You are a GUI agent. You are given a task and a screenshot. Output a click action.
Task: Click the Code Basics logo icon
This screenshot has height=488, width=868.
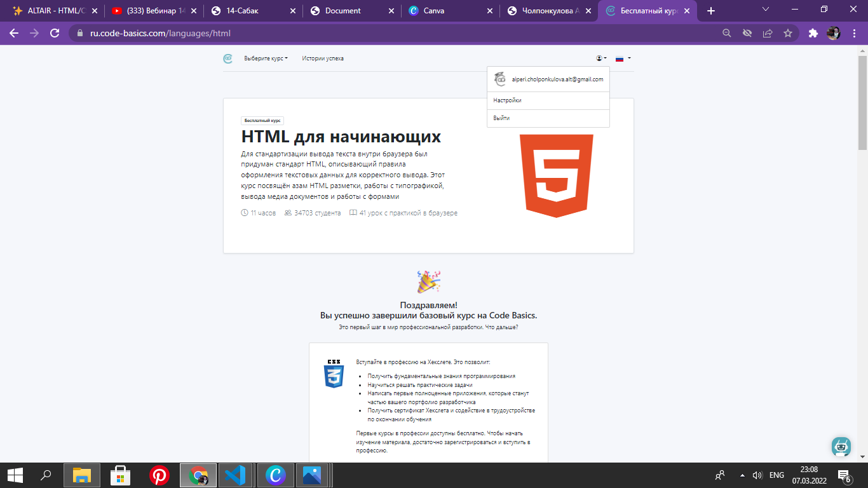[x=227, y=58]
